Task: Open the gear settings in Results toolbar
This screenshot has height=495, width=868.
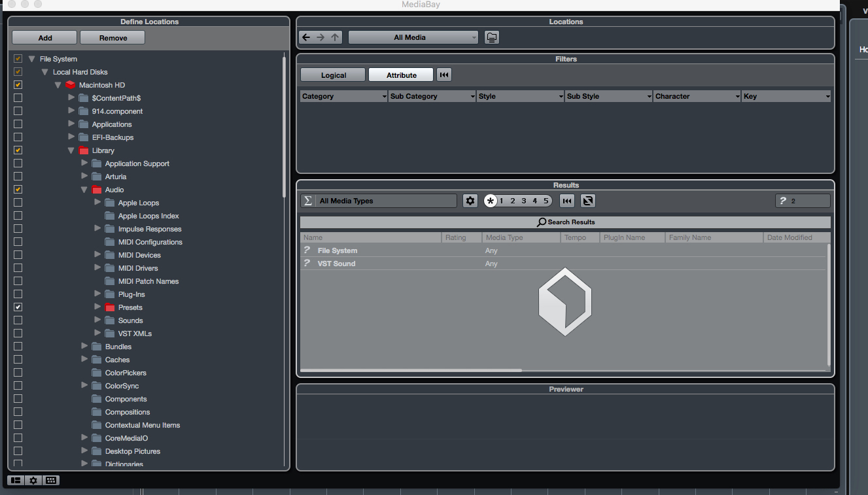Action: coord(470,201)
